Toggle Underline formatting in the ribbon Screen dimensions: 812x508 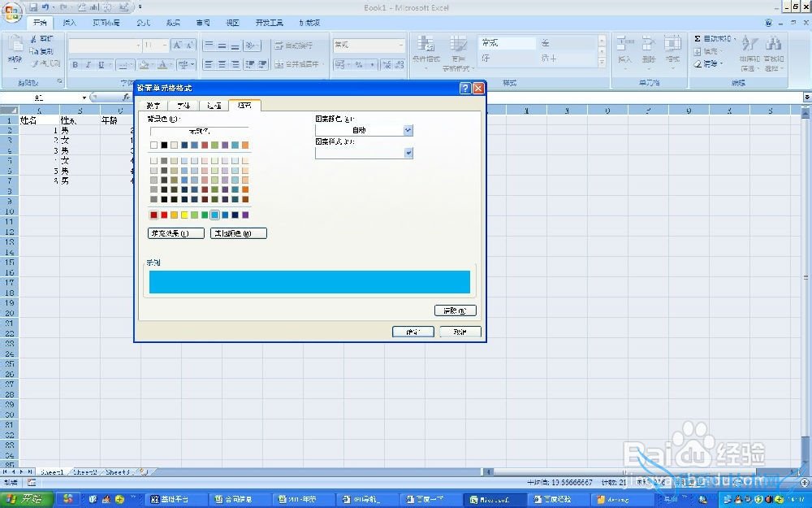click(x=101, y=65)
